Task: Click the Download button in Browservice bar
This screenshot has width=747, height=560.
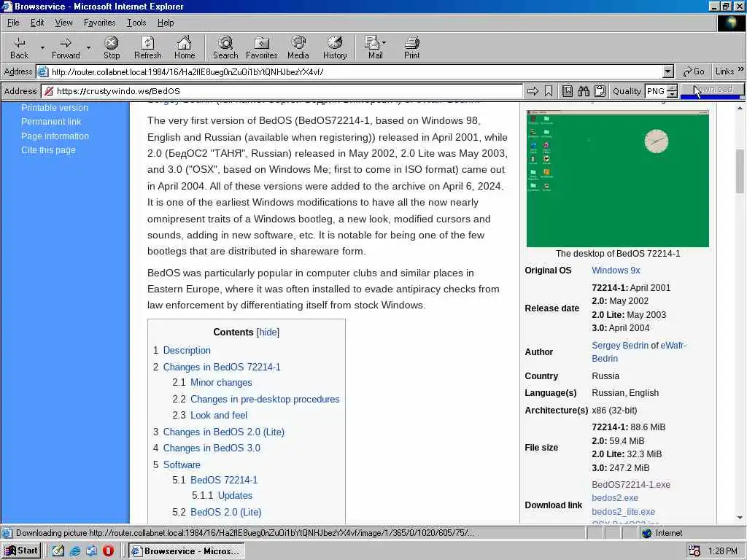Action: pyautogui.click(x=712, y=90)
